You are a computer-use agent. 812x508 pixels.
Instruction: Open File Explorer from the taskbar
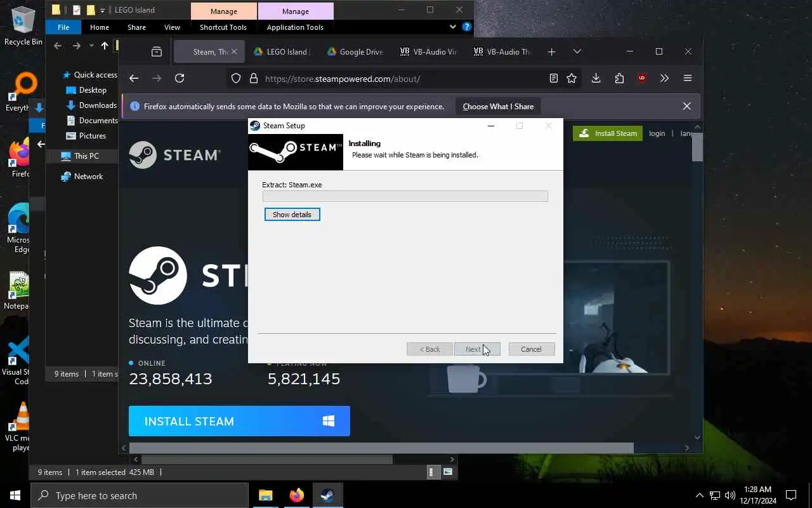(266, 495)
